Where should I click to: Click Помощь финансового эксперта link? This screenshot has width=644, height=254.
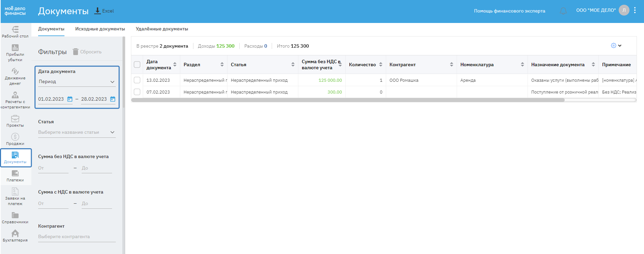(509, 11)
